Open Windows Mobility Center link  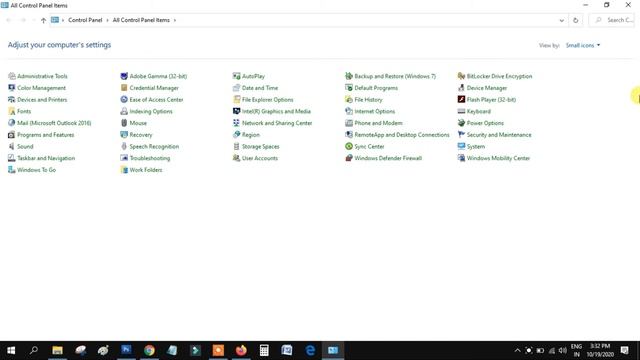498,158
